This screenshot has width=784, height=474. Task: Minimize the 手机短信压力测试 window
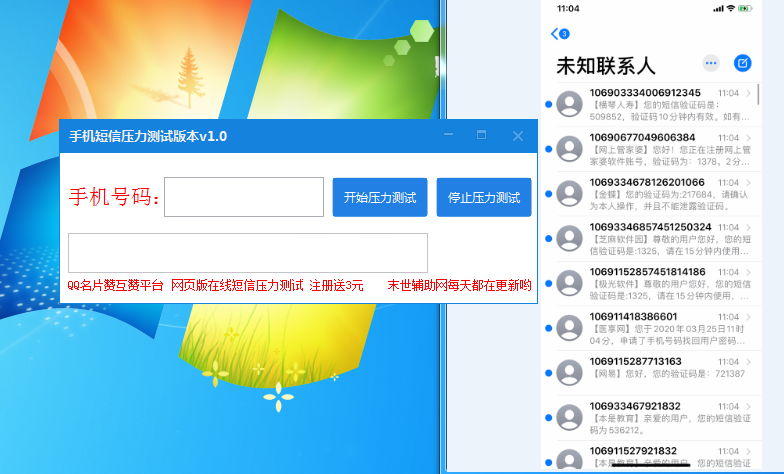(448, 135)
